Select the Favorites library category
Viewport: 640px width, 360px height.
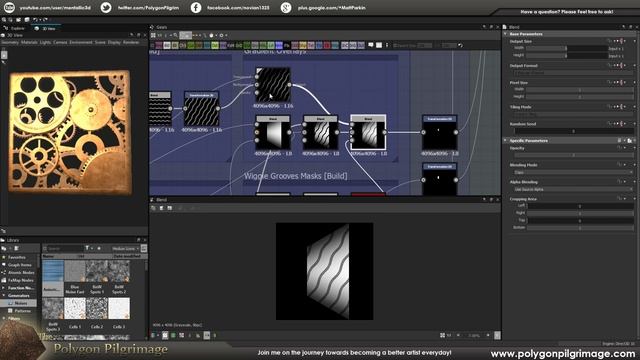17,257
